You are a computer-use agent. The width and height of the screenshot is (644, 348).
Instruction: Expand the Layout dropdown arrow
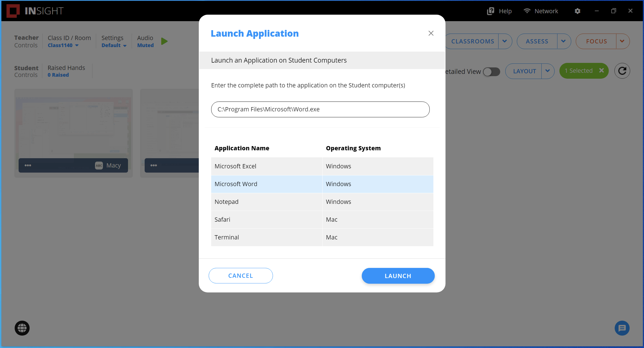(x=548, y=71)
